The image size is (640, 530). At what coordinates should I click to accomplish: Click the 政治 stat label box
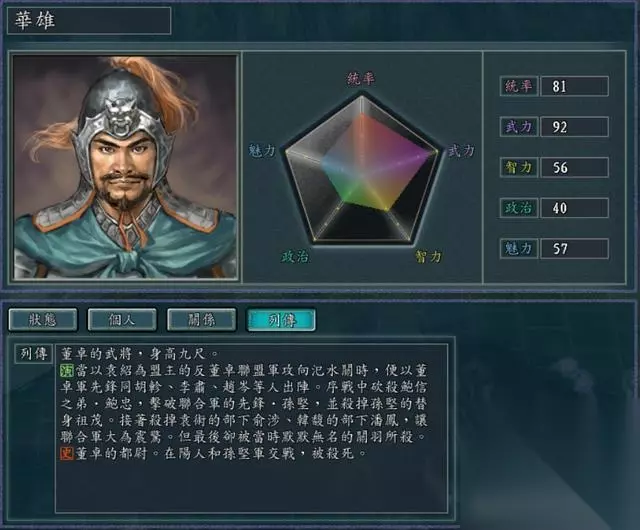click(x=519, y=208)
